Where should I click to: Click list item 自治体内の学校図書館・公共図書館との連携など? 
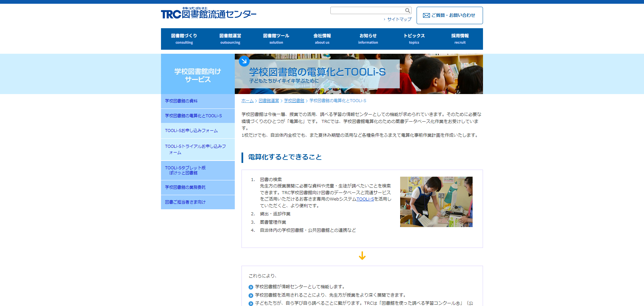coord(308,230)
